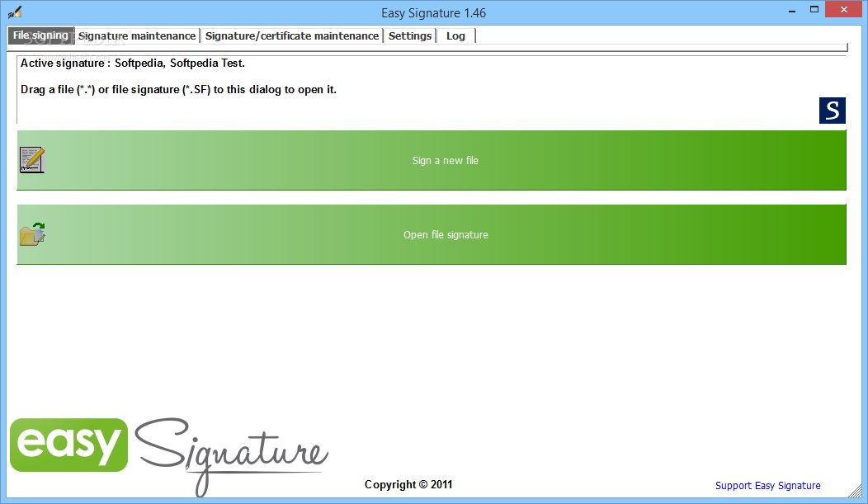Click the Sign a new file pencil icon
The width and height of the screenshot is (868, 504).
[32, 160]
